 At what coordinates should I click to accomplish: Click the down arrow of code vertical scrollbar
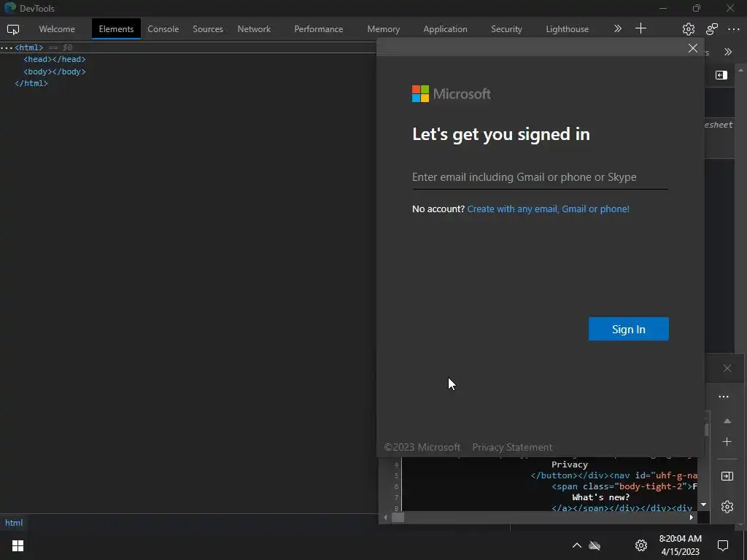(704, 505)
